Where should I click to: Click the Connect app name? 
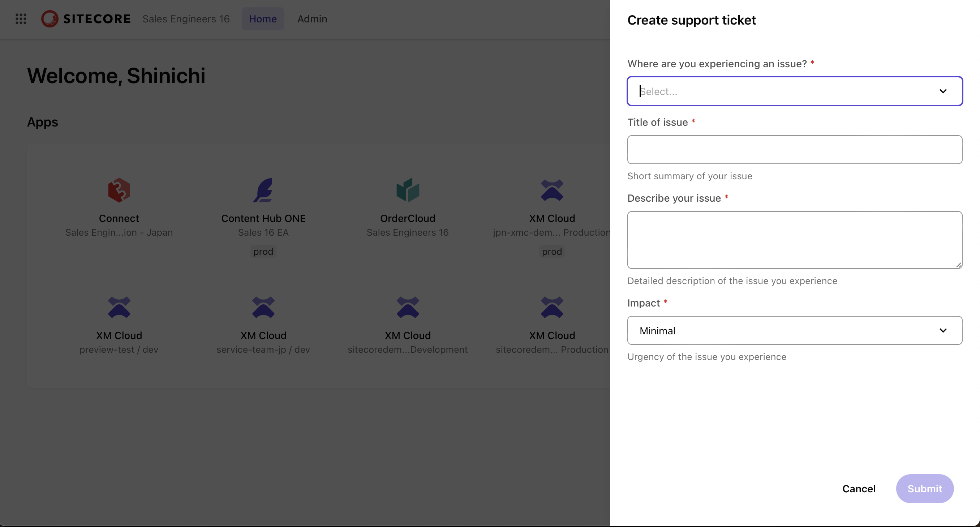(x=119, y=218)
